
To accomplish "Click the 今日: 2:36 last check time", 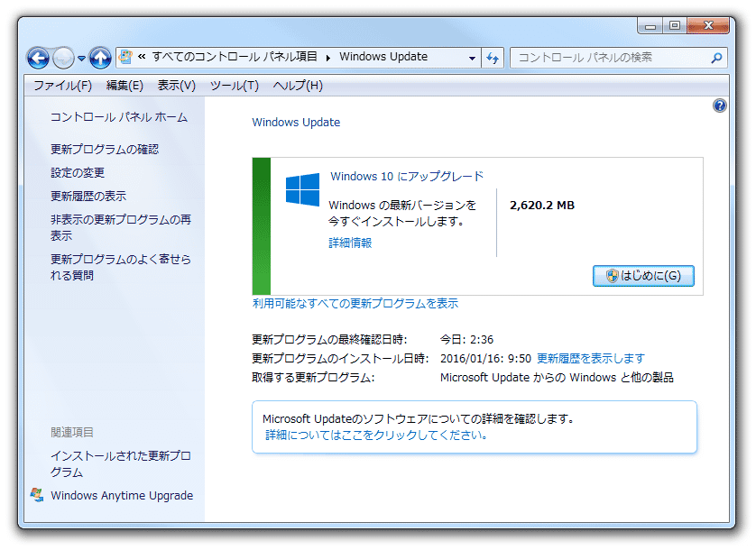I will pos(466,340).
